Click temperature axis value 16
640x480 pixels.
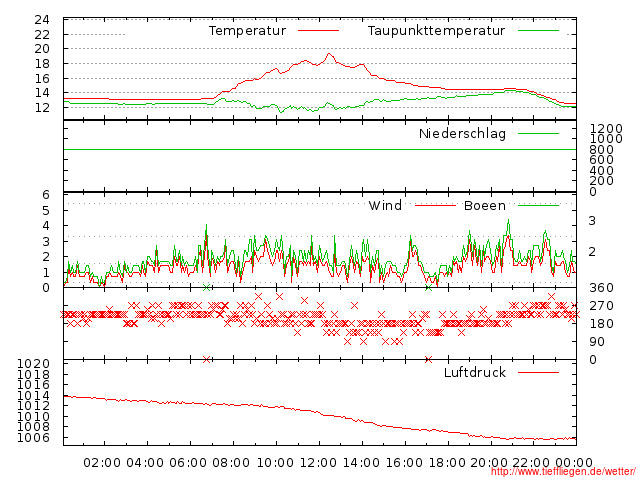[x=42, y=78]
